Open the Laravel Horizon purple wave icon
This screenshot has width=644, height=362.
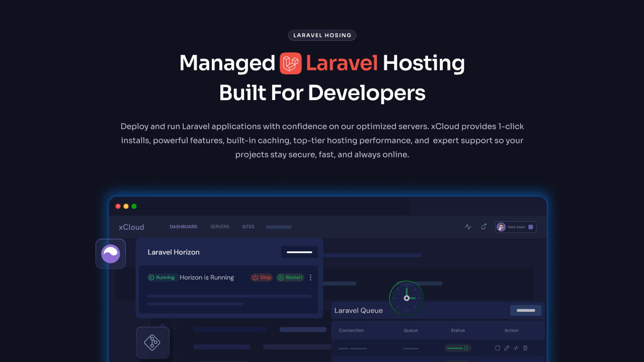(x=111, y=254)
